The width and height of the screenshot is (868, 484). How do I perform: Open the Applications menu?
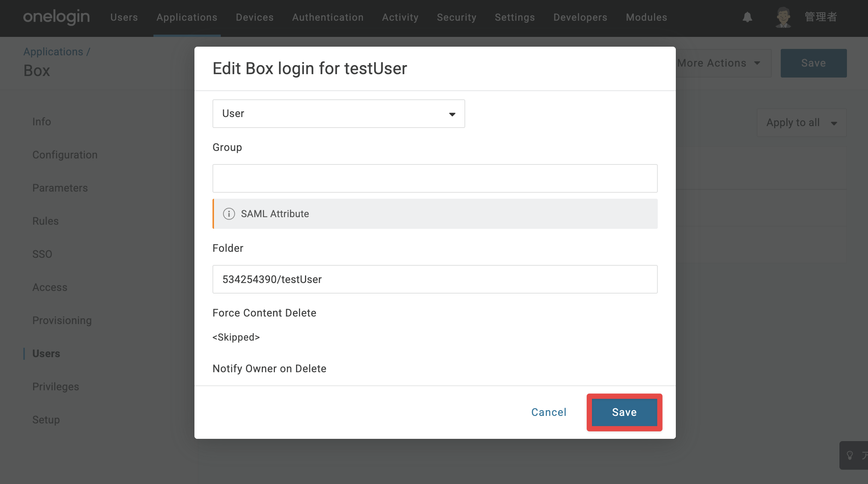click(187, 17)
